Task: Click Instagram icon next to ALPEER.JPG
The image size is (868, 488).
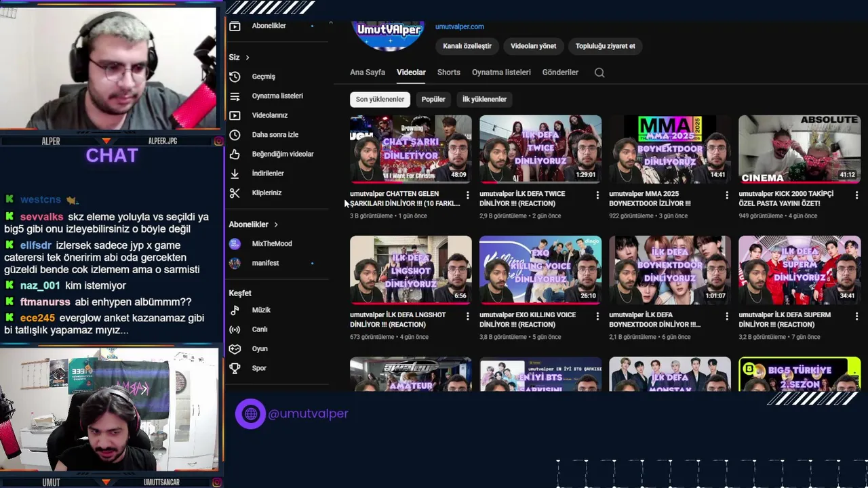Action: [218, 141]
